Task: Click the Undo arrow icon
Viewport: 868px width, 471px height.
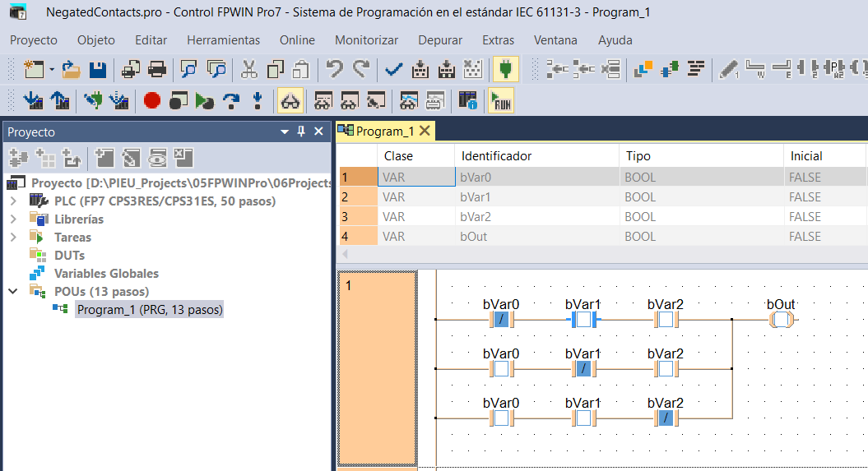Action: click(334, 70)
